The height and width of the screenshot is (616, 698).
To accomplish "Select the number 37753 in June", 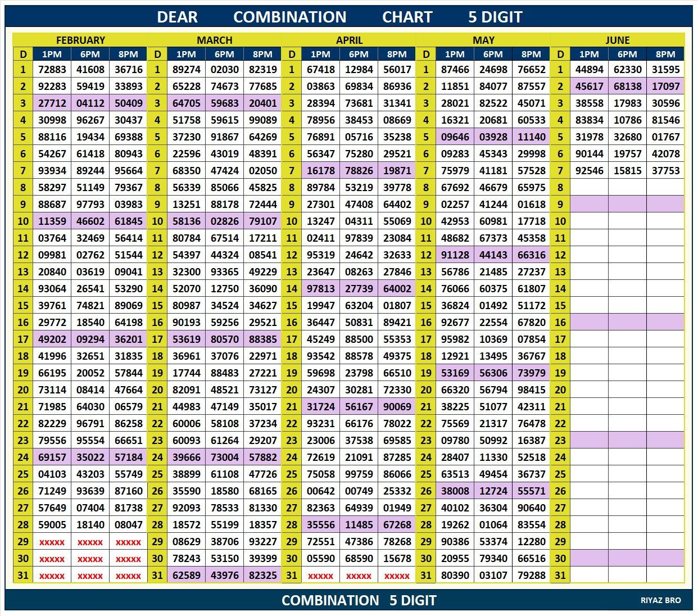I will 665,171.
